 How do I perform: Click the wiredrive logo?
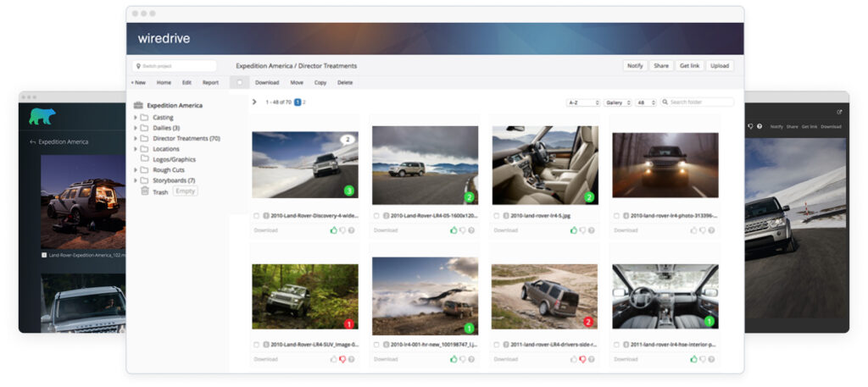point(164,38)
